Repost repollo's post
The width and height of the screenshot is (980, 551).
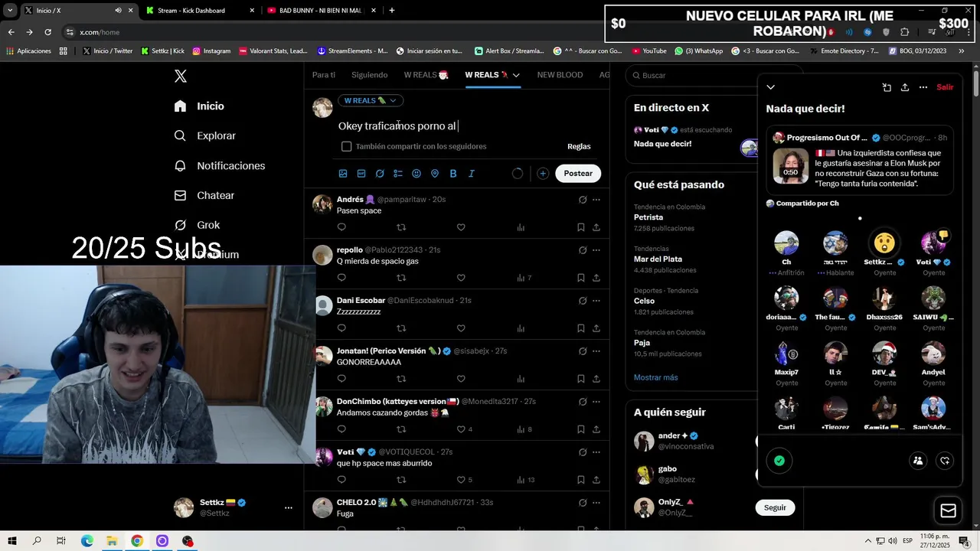[401, 278]
